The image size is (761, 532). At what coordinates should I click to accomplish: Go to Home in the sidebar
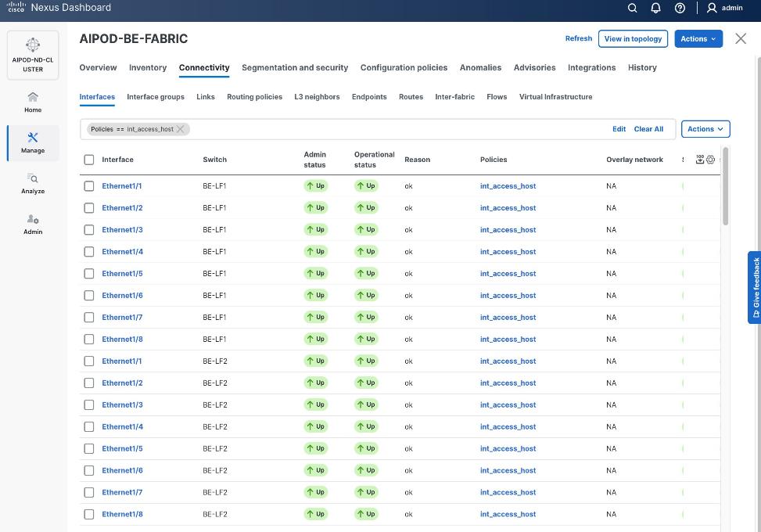pos(33,102)
